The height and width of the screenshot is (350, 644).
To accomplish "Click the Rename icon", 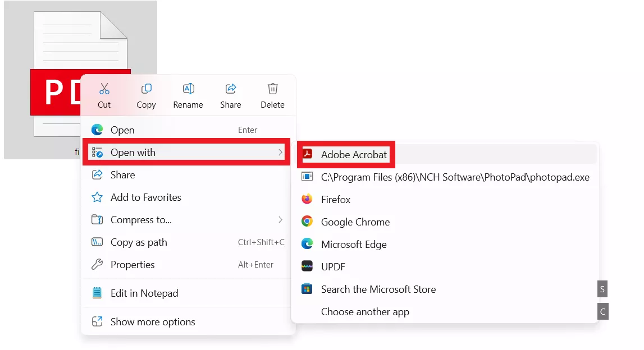I will [x=188, y=89].
